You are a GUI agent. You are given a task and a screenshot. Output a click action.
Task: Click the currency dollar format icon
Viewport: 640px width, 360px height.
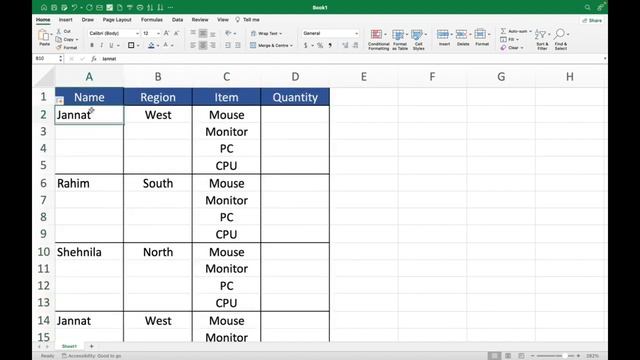(x=306, y=45)
